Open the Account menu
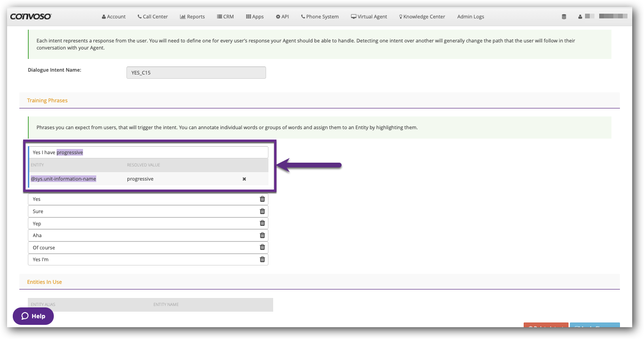Screen dimensions: 644x339 [114, 17]
